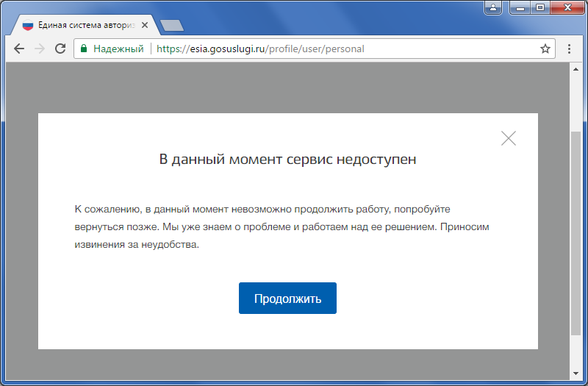Reload the gosuslugi page
This screenshot has height=386, width=588.
click(x=60, y=49)
